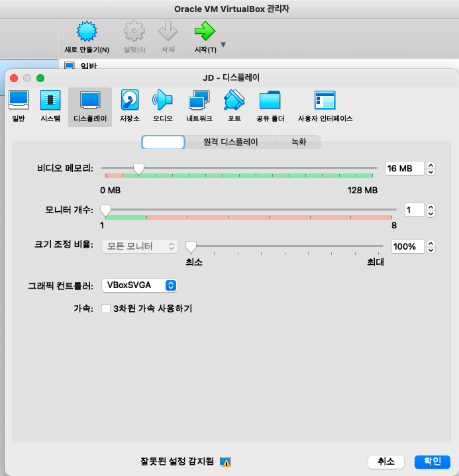
Task: Click the green 시작(T) arrow icon
Action: point(205,30)
